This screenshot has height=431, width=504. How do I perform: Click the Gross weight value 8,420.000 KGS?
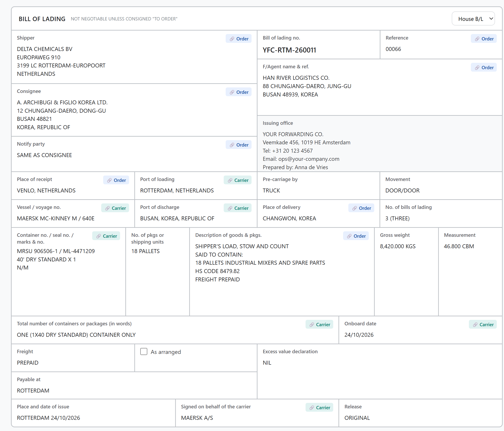pos(398,246)
